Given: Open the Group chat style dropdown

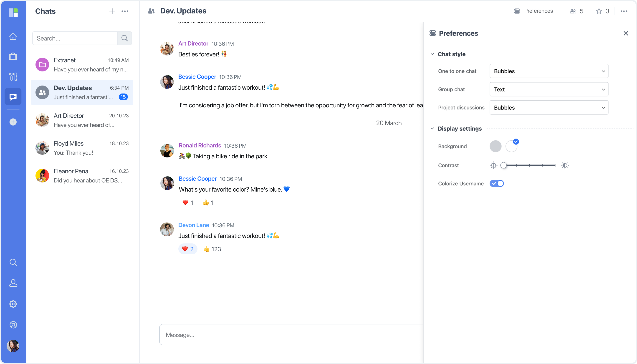Looking at the screenshot, I should [x=549, y=89].
